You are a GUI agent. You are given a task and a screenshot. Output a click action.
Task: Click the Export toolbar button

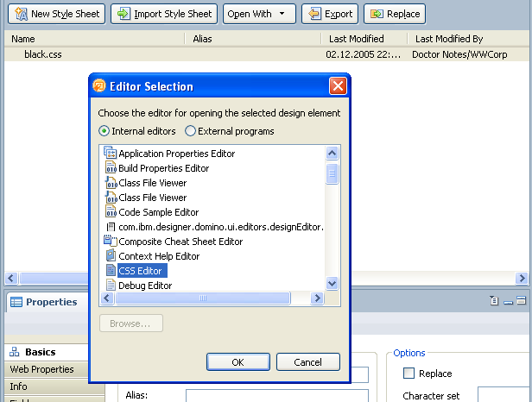coord(329,14)
